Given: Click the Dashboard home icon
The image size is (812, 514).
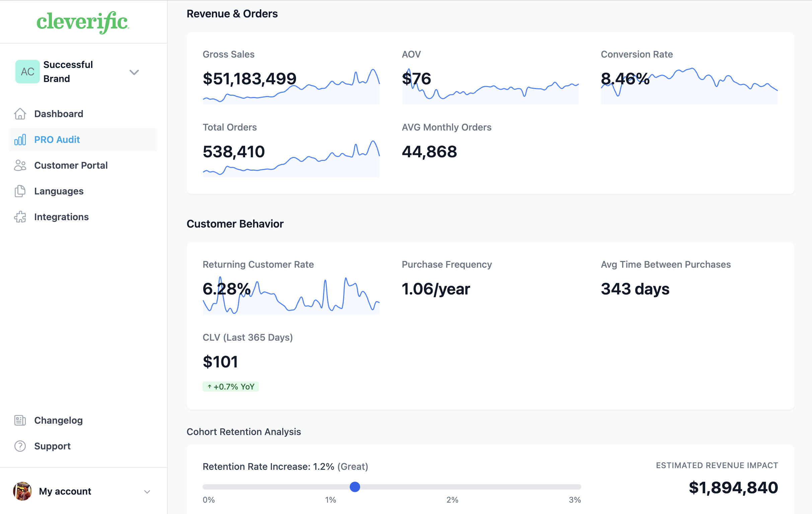Looking at the screenshot, I should 20,114.
